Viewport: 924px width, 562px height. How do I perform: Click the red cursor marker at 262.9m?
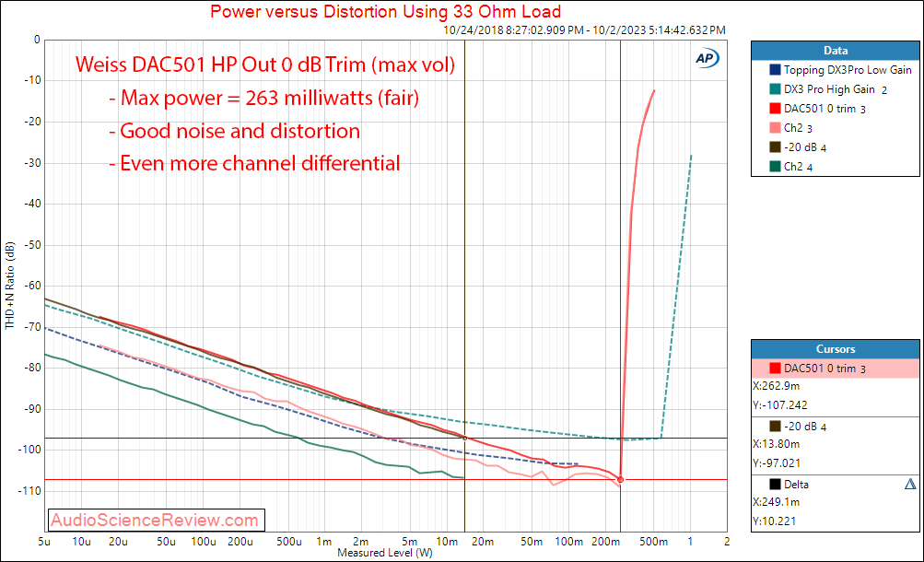pos(621,479)
